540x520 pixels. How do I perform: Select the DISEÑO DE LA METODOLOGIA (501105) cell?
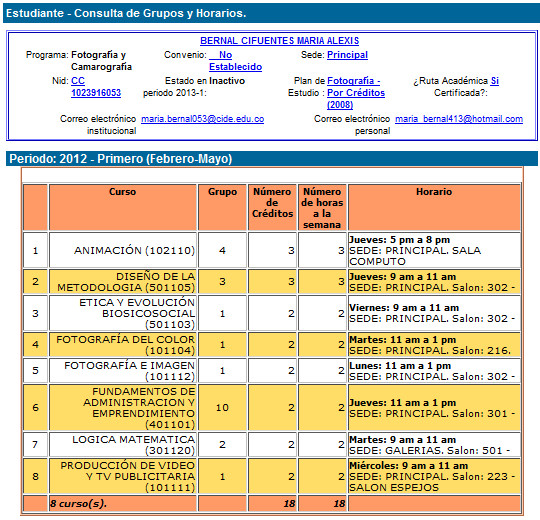tap(123, 282)
